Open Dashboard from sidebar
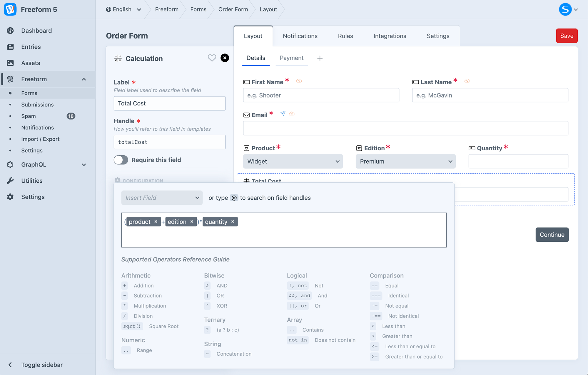The image size is (588, 375). coord(36,31)
